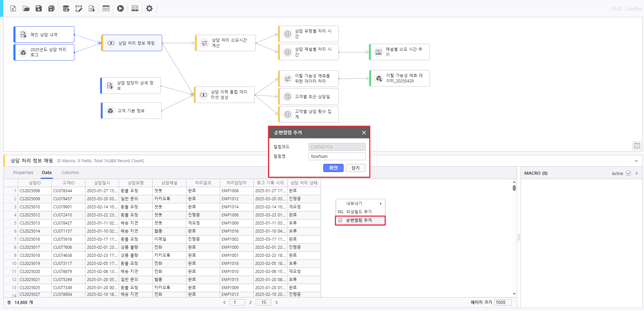Switch to the Columns tab
The width and height of the screenshot is (644, 311).
pyautogui.click(x=70, y=173)
